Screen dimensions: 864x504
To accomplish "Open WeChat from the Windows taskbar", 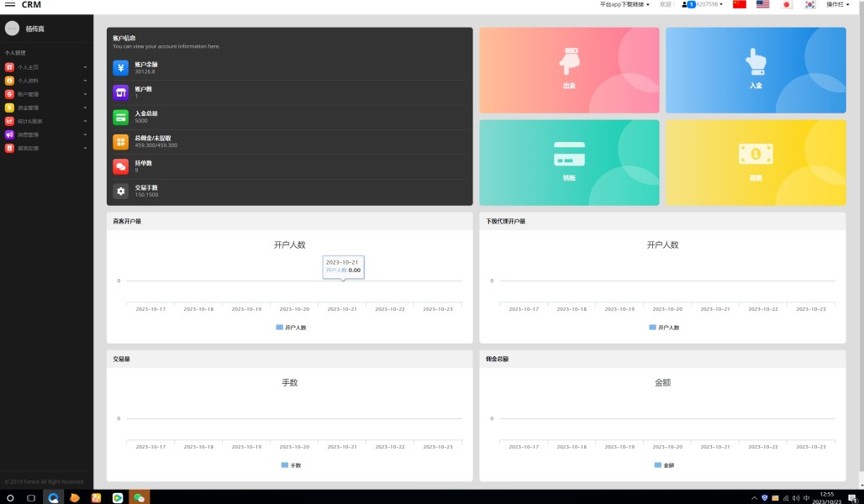I will click(139, 497).
